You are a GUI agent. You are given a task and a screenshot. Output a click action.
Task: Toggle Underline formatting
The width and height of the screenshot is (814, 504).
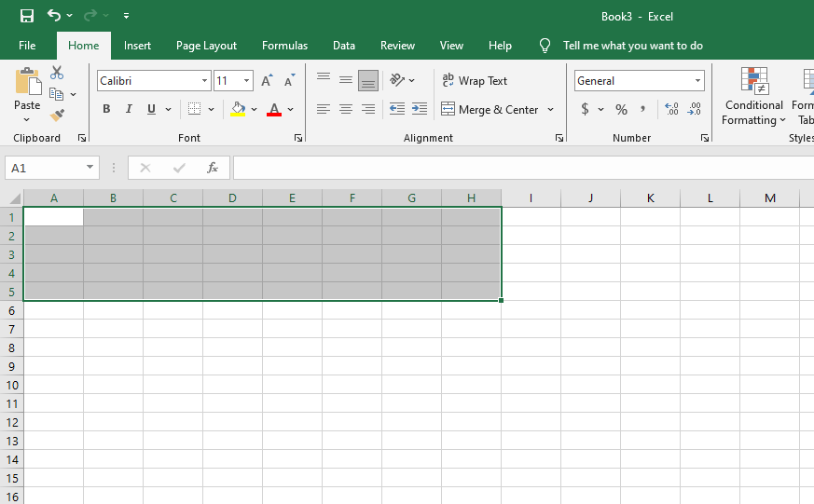point(151,109)
